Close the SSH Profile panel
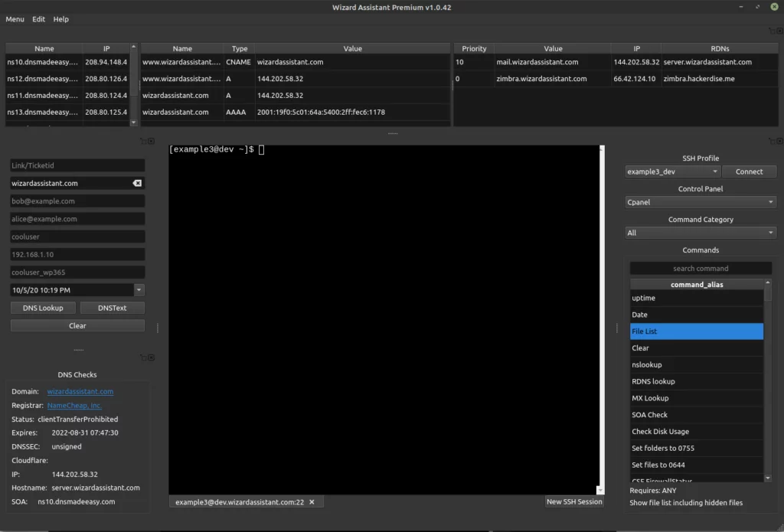This screenshot has width=784, height=532. point(778,141)
